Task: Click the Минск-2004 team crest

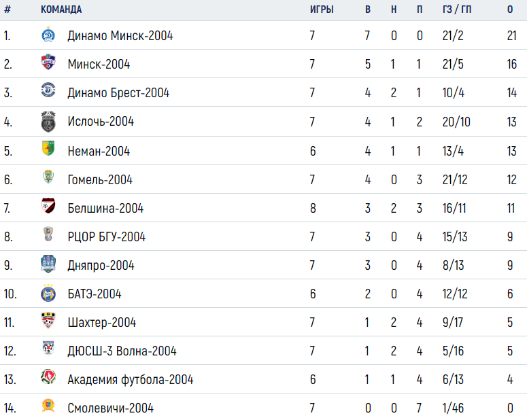Action: pyautogui.click(x=48, y=62)
